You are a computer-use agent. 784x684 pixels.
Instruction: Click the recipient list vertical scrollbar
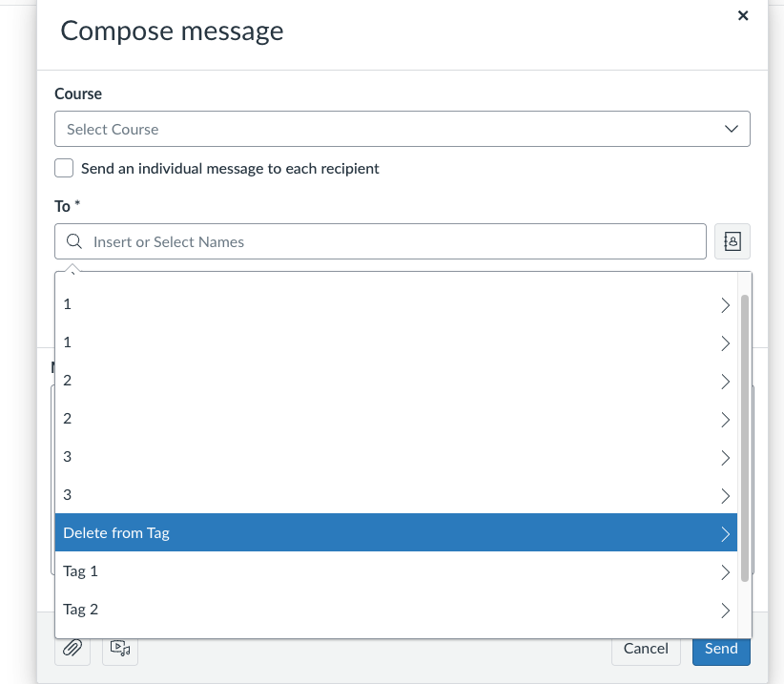745,438
